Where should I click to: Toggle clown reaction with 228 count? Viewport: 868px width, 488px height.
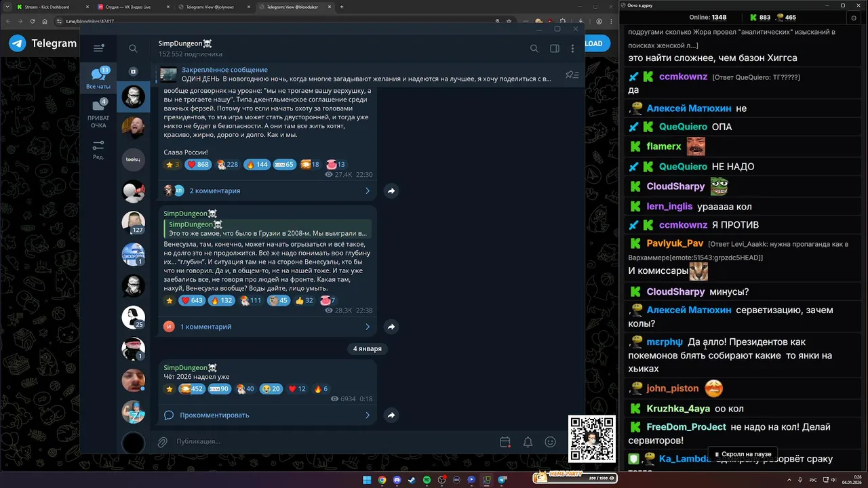pyautogui.click(x=227, y=165)
